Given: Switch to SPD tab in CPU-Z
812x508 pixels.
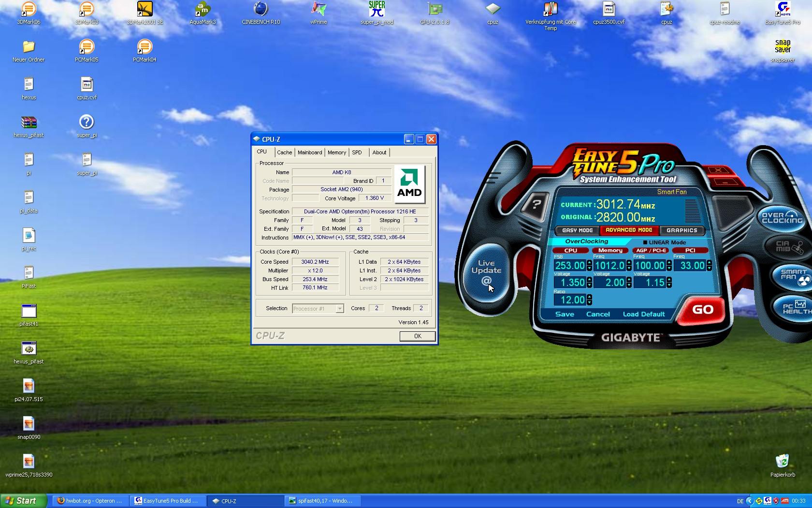Looking at the screenshot, I should tap(357, 152).
